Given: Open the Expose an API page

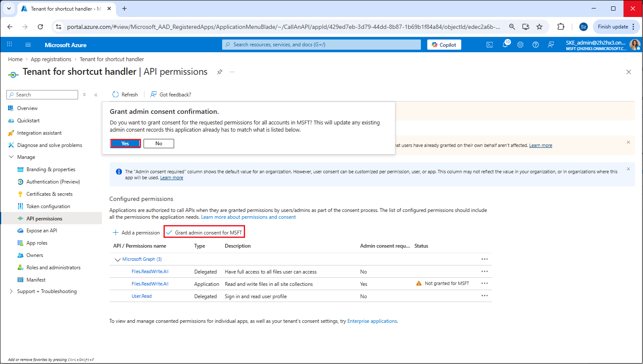Looking at the screenshot, I should tap(42, 231).
